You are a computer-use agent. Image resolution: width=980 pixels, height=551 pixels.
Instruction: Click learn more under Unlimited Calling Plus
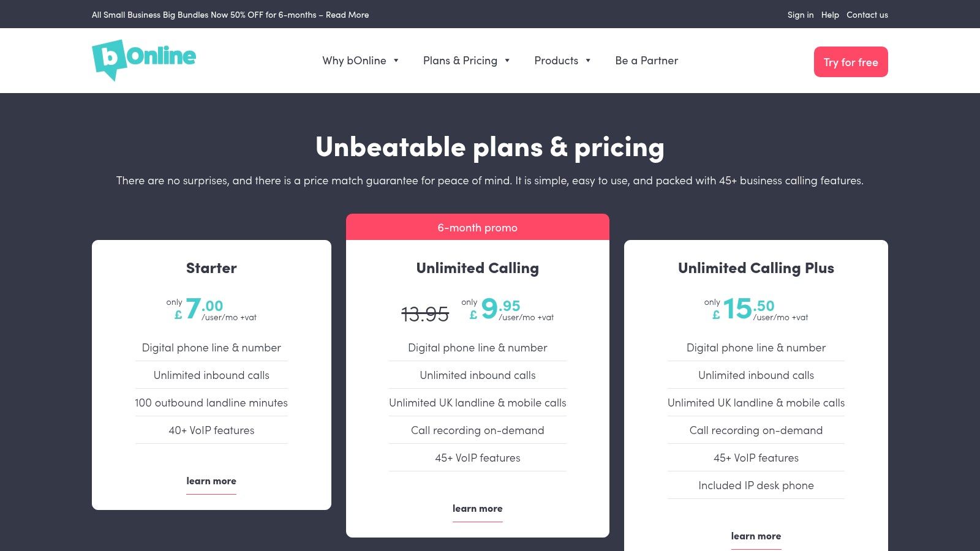756,535
